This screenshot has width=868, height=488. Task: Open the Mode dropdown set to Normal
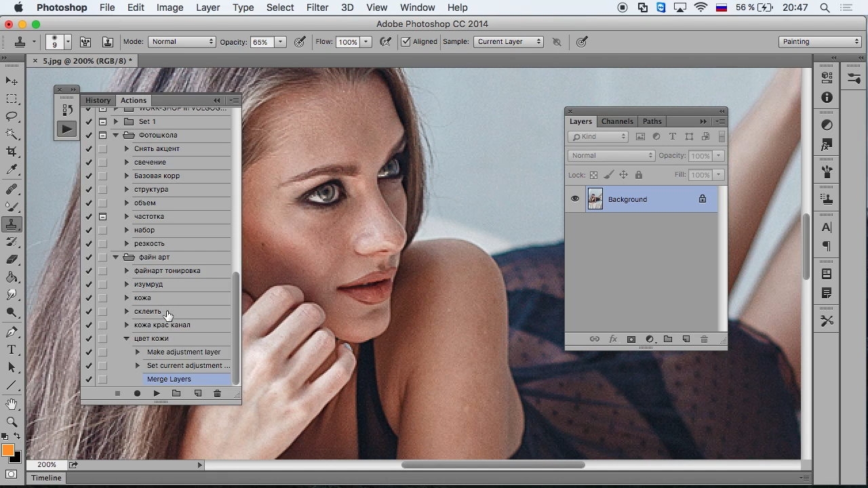point(182,41)
